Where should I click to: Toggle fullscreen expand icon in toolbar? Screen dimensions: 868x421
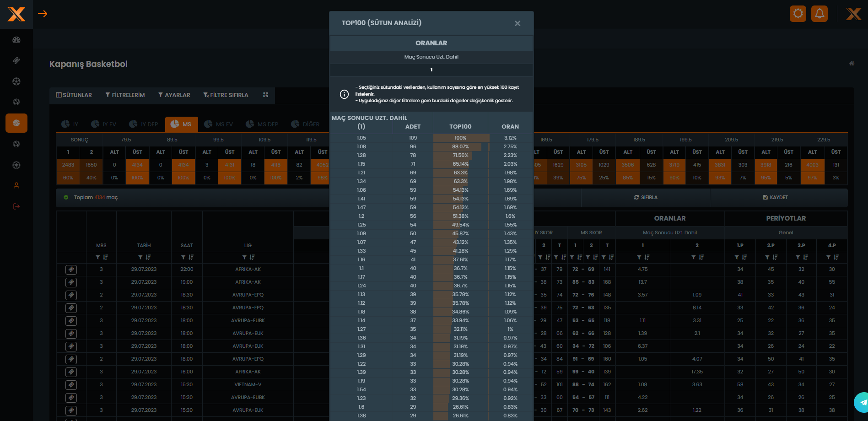[265, 95]
